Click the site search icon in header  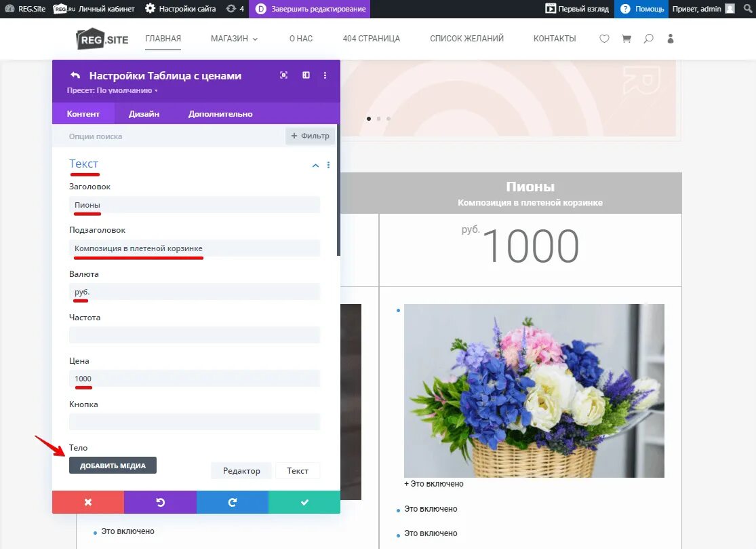648,39
